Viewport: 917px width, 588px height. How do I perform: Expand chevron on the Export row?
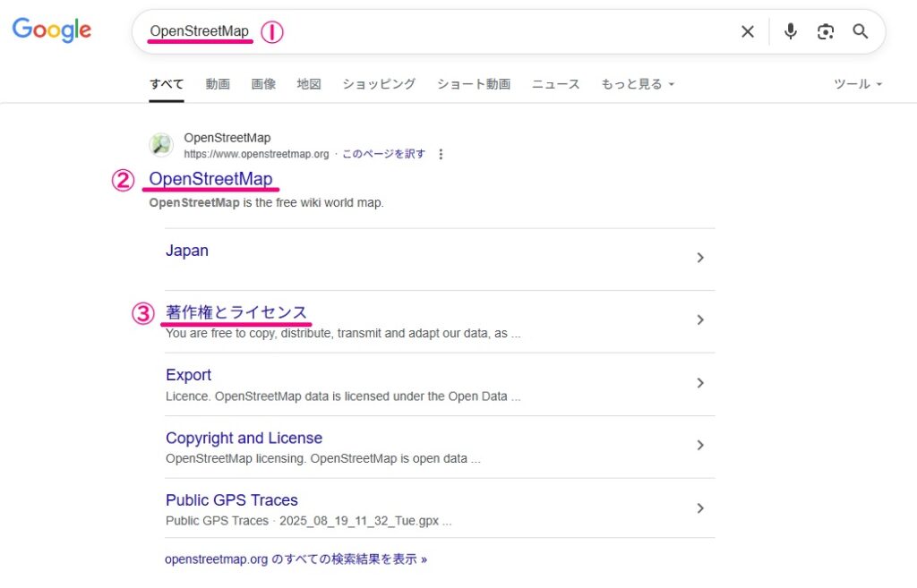coord(700,383)
